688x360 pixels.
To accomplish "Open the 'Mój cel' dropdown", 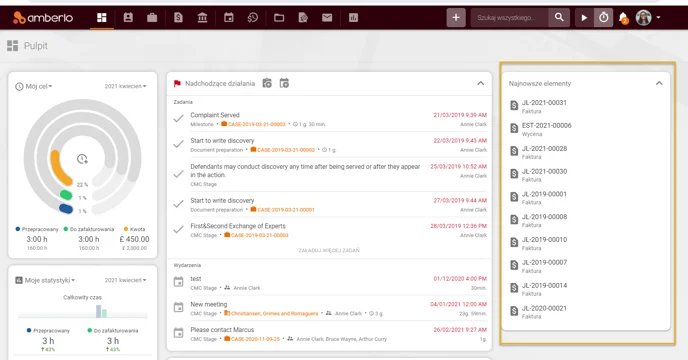I will point(34,86).
